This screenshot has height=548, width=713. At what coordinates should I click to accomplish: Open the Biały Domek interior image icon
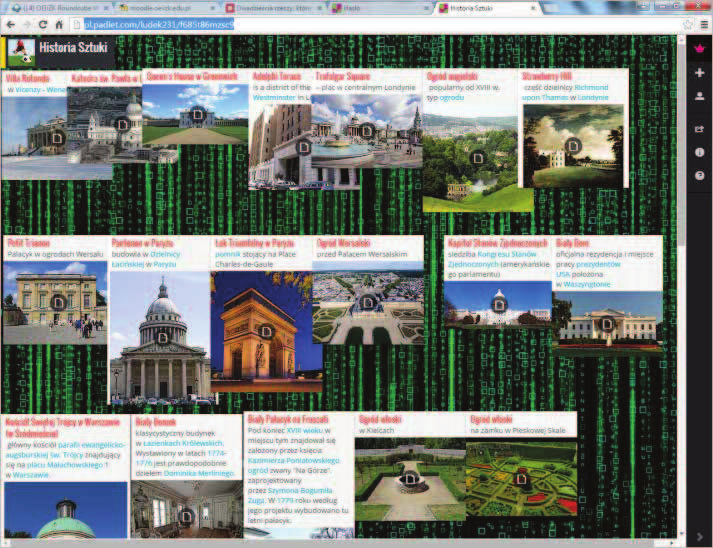(186, 517)
